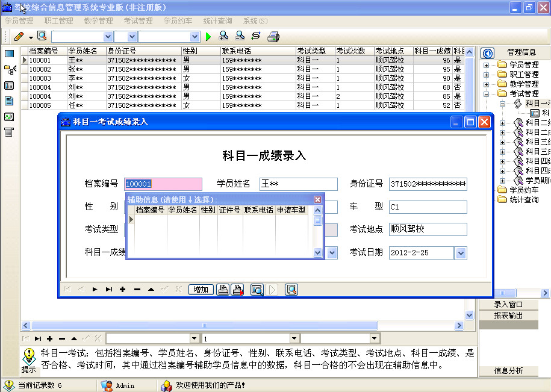The width and height of the screenshot is (551, 392).
Task: Expand the 学员管理 tree node
Action: (x=487, y=65)
